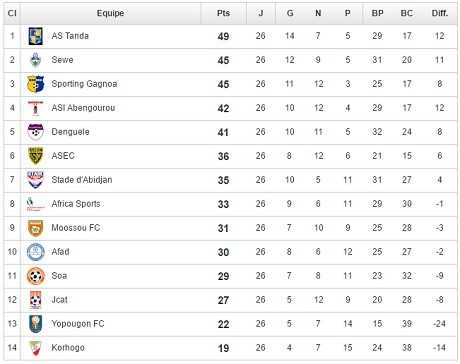Select the Stade d'Abidjan crest
460x364 pixels.
coord(35,180)
